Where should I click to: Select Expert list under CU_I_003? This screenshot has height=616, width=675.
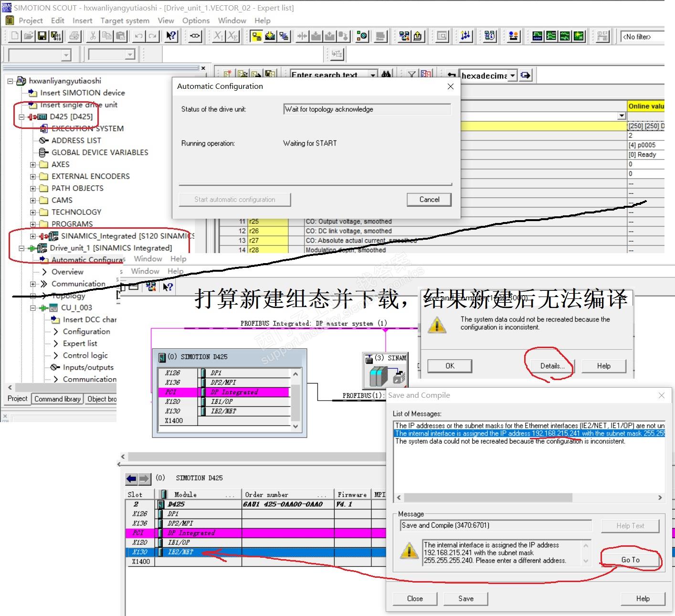coord(80,343)
